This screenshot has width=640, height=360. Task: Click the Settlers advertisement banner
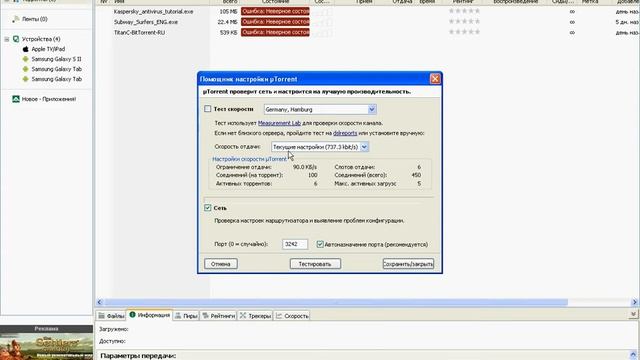(x=47, y=346)
